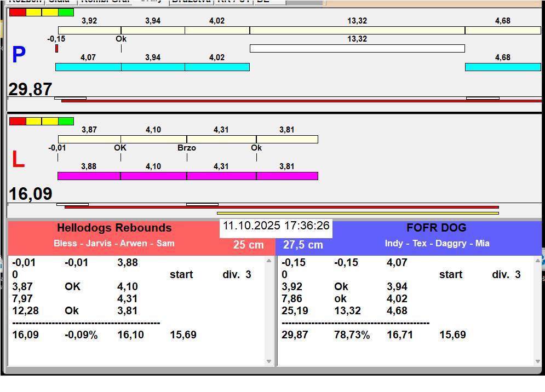
Task: Click the small red -0,15 marker in lane P
Action: pos(56,49)
